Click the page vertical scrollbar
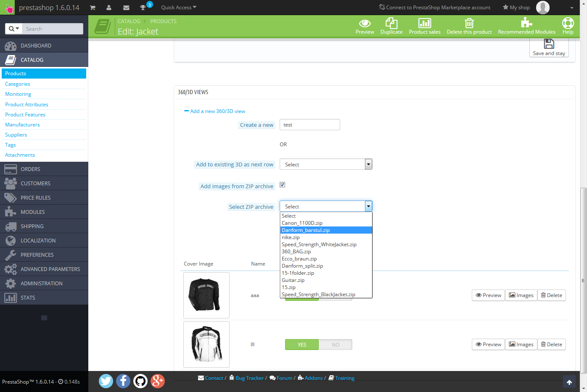Screen dimensions: 587x392 point(583,281)
